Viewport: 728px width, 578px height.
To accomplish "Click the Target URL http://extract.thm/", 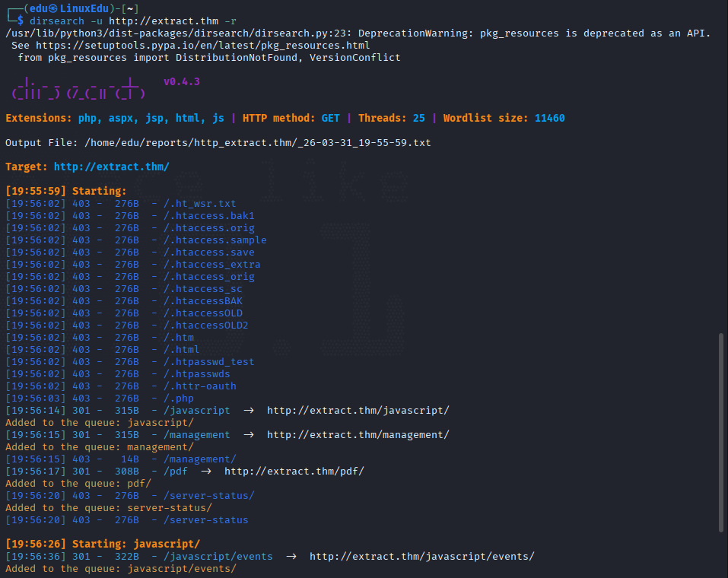I will [111, 167].
